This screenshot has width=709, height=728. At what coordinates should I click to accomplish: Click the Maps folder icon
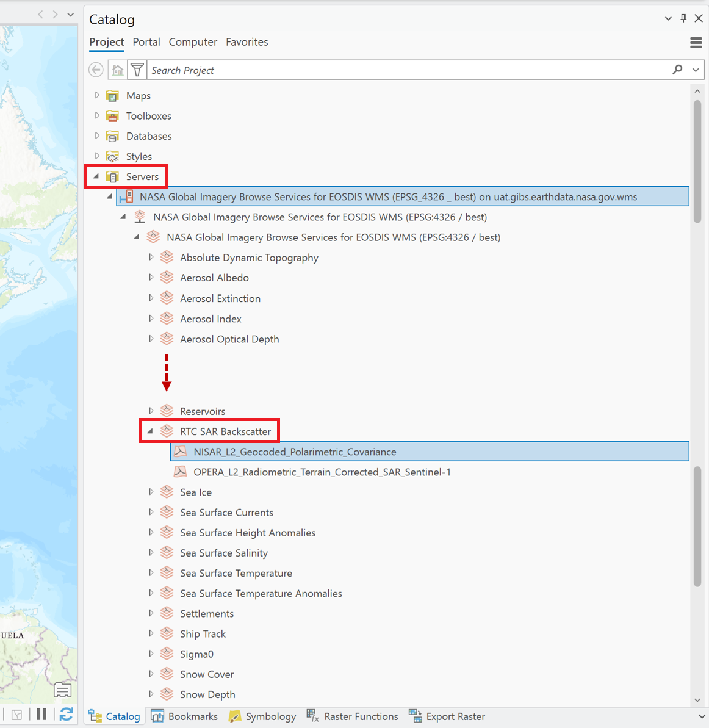click(x=112, y=96)
